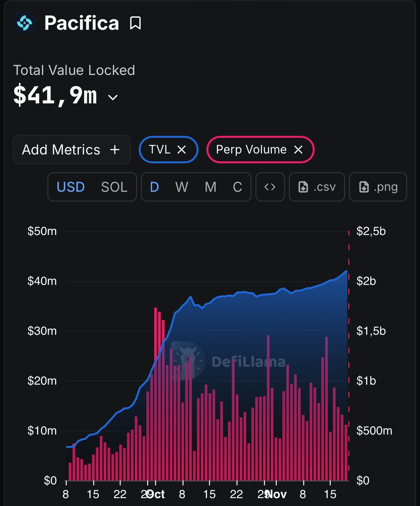Viewport: 420px width, 506px height.
Task: Select monthly M interval
Action: pos(210,187)
